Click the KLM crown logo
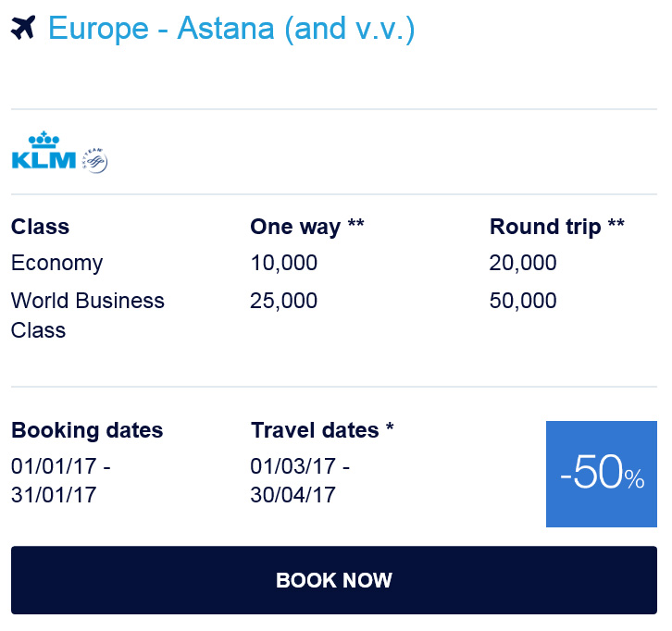 point(44,152)
